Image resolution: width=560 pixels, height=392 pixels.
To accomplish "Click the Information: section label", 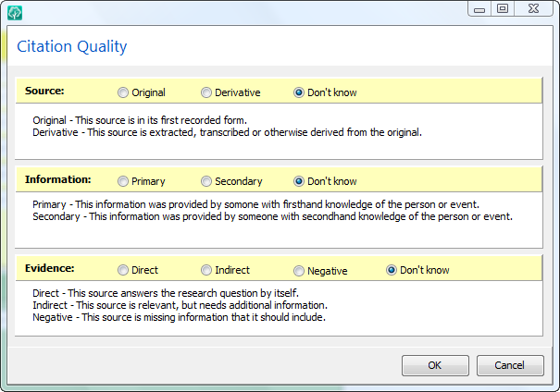I will coord(58,179).
